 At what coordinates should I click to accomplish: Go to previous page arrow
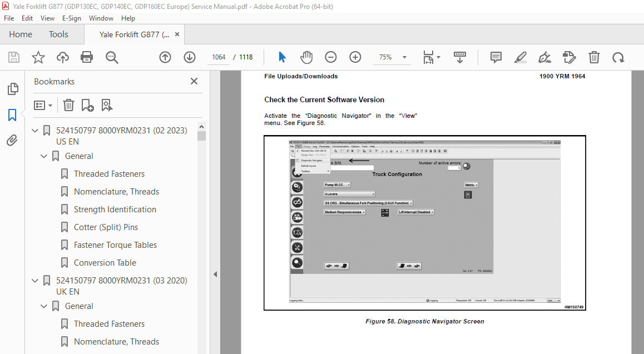point(165,57)
